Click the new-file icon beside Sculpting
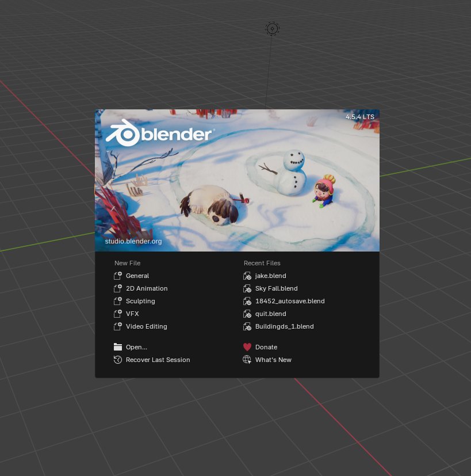This screenshot has height=476, width=471. (x=118, y=301)
